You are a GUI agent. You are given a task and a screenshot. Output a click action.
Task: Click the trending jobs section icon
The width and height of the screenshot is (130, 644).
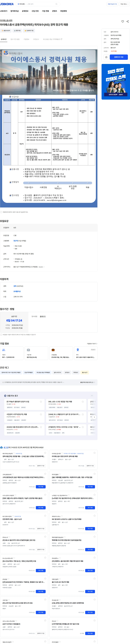5,396
